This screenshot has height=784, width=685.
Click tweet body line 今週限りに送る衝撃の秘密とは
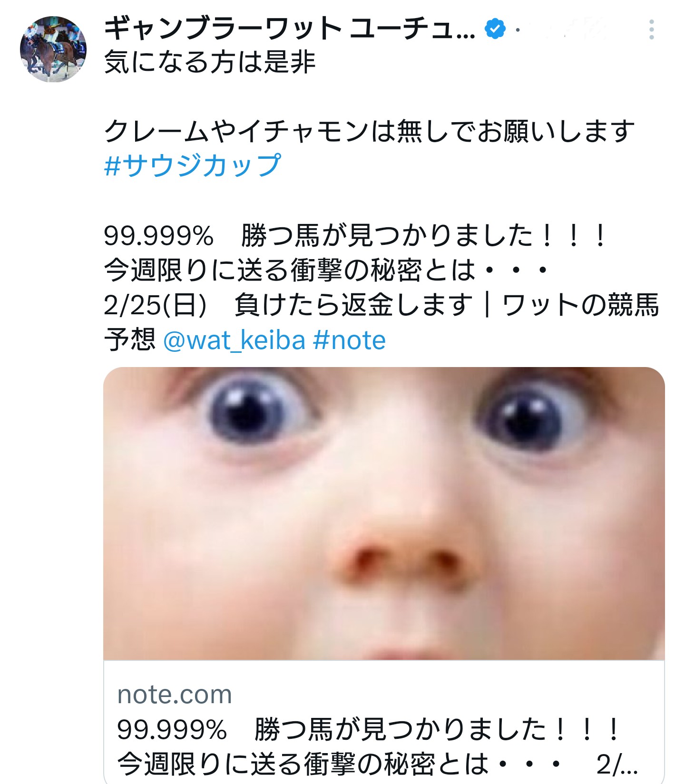[325, 271]
